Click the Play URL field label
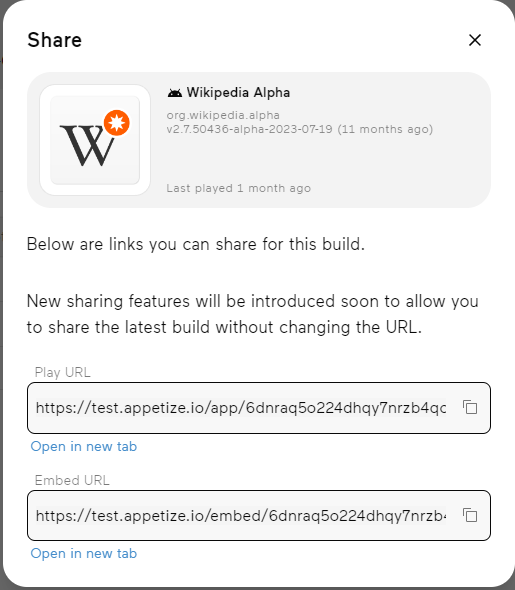 [62, 372]
